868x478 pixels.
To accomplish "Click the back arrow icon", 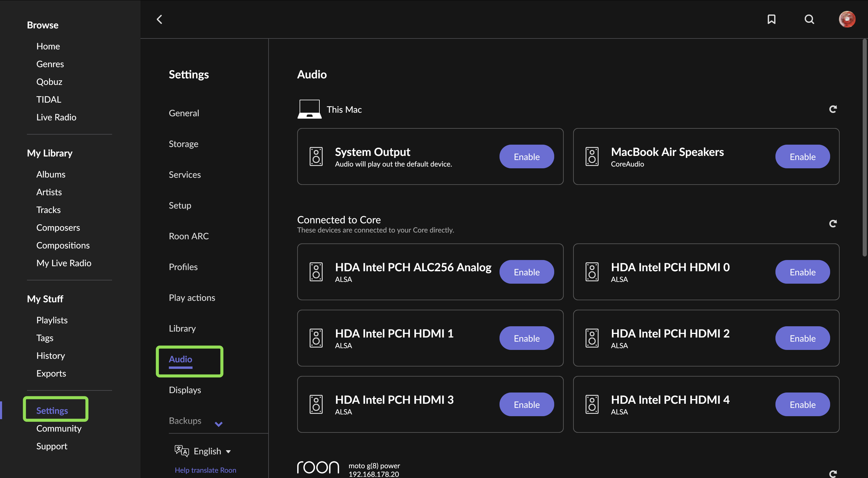I will 159,19.
